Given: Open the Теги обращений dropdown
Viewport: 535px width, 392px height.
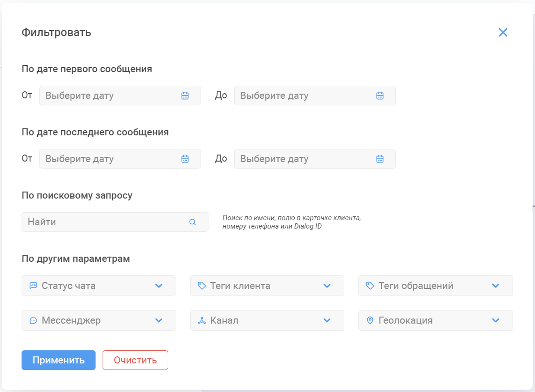Looking at the screenshot, I should 435,286.
